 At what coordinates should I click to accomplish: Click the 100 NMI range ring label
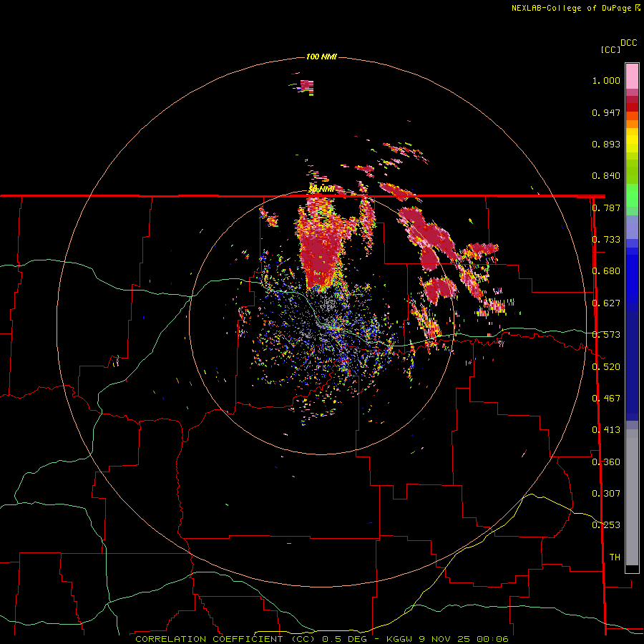point(321,57)
